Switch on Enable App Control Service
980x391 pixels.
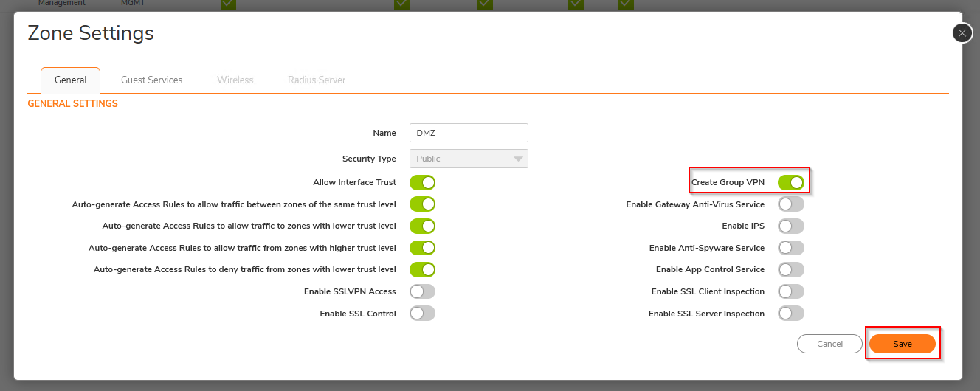790,269
